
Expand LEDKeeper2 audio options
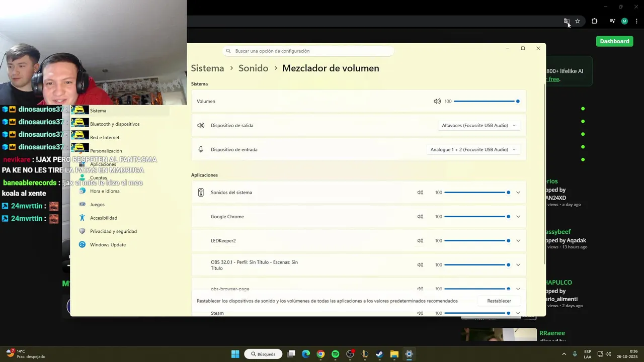coord(518,241)
